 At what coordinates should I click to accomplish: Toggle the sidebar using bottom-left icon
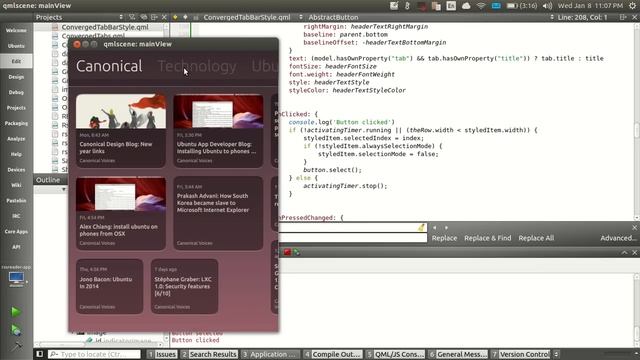40,354
